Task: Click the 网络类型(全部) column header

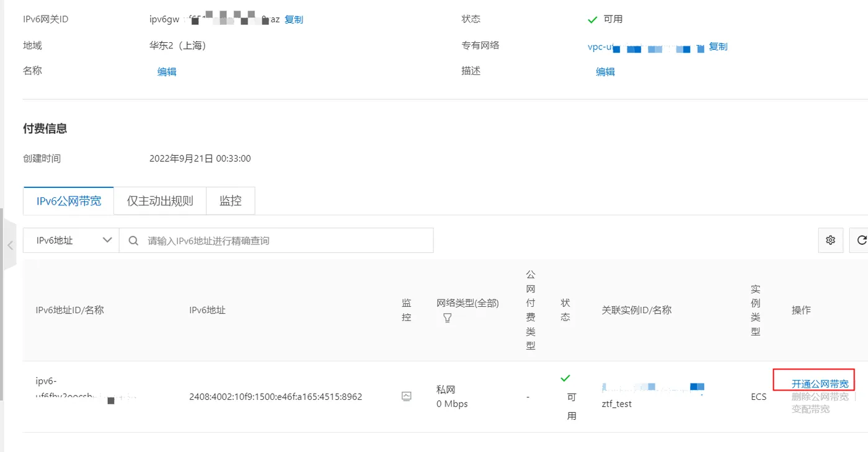Action: point(467,303)
